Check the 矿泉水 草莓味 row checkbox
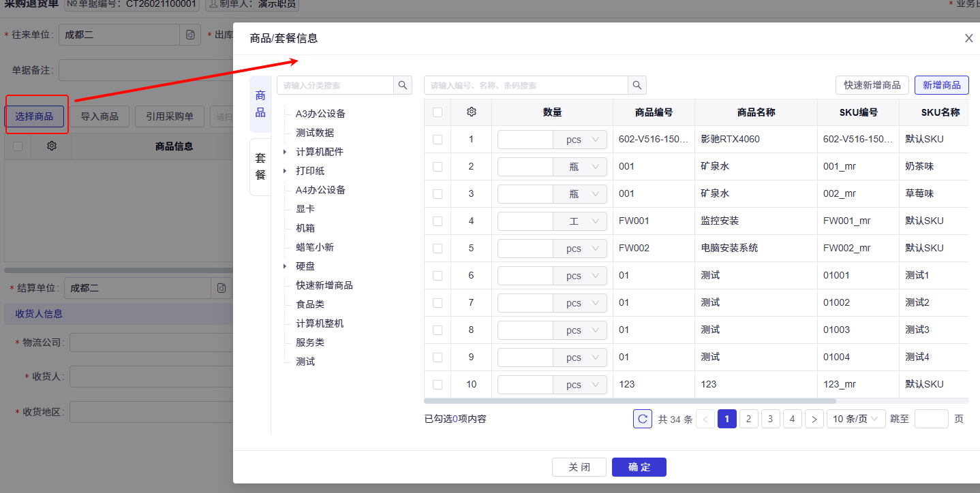 (x=438, y=193)
